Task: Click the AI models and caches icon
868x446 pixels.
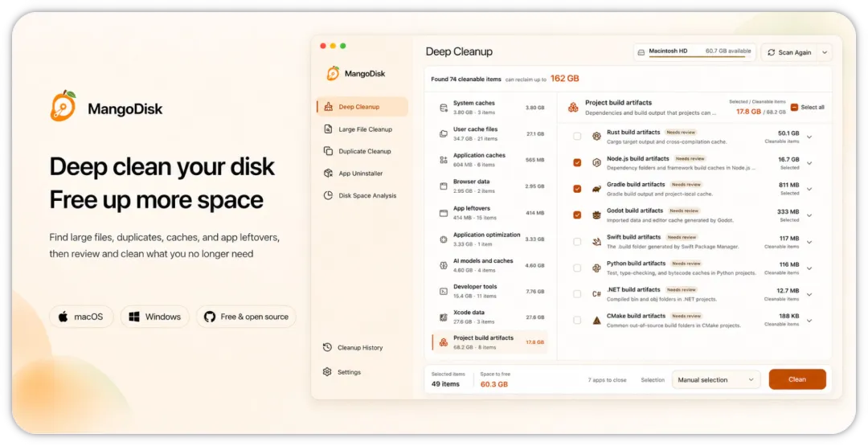Action: coord(444,266)
